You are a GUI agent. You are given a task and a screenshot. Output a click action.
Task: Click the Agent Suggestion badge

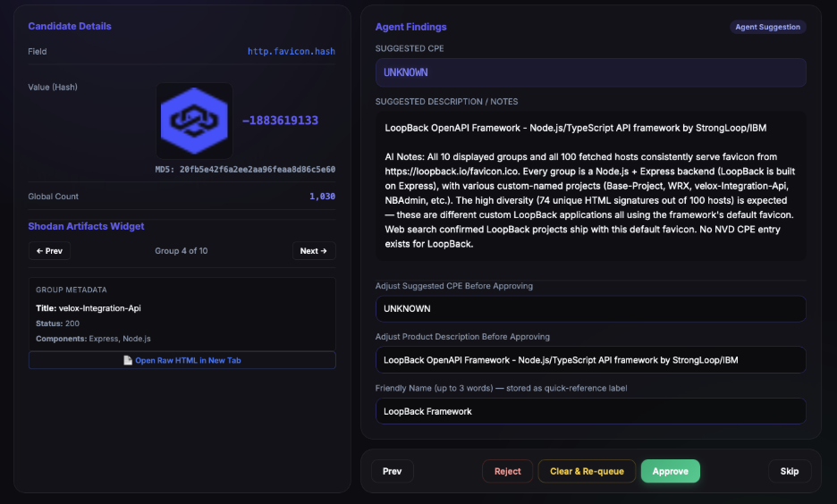click(x=767, y=27)
